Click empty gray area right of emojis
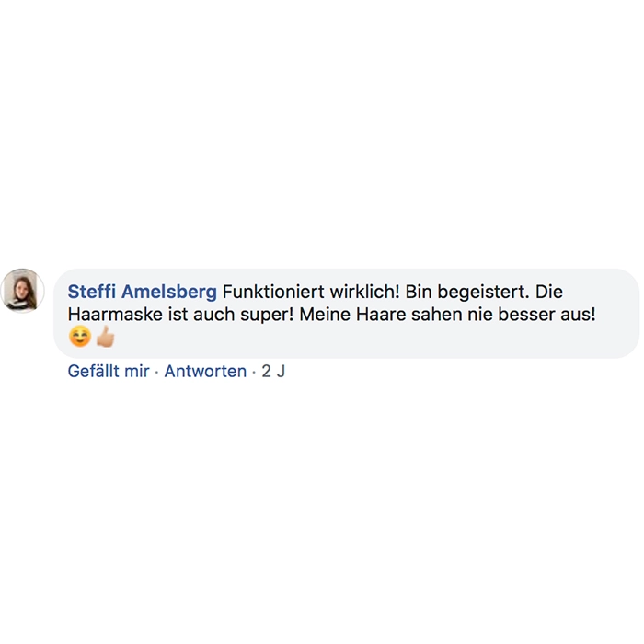644x644 pixels. point(370,337)
